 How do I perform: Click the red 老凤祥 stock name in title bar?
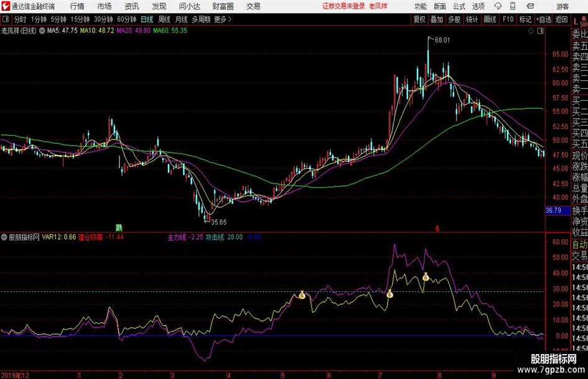[378, 6]
